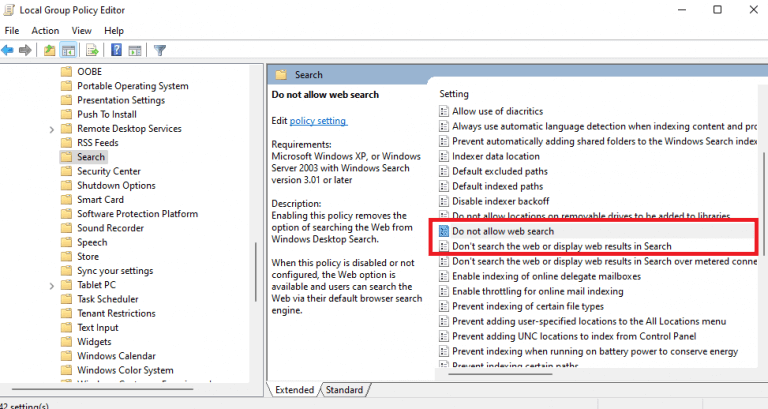This screenshot has width=768, height=409.
Task: Open the View menu
Action: click(81, 31)
